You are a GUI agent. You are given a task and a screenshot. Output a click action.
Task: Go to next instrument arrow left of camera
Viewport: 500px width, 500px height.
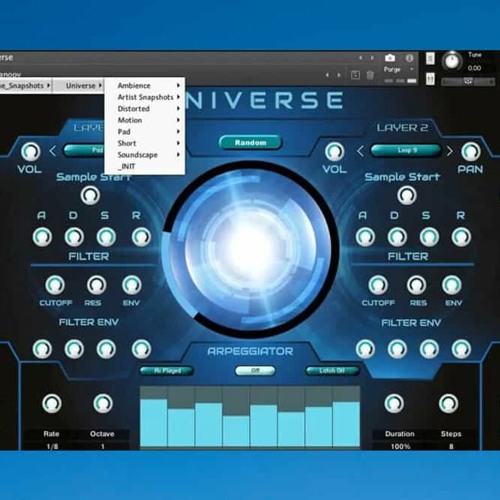pyautogui.click(x=372, y=58)
